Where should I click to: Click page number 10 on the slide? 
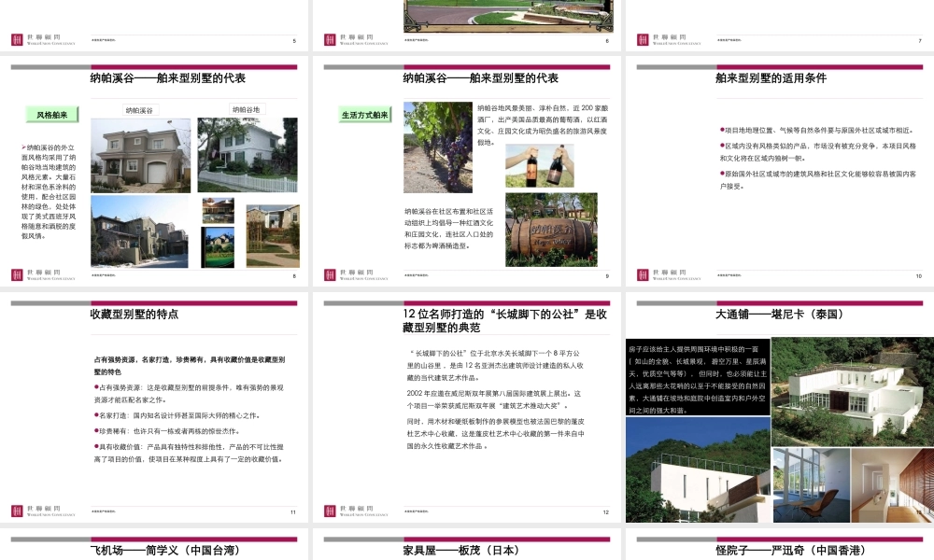coord(918,276)
